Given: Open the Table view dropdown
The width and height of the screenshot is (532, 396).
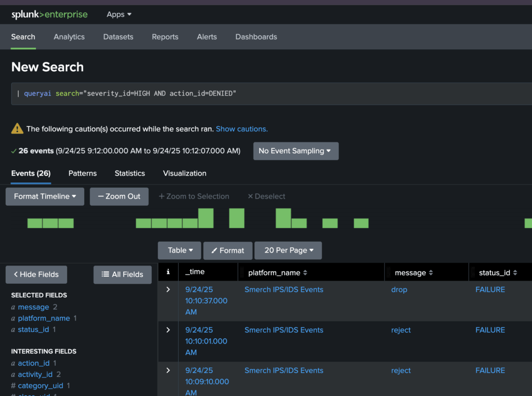Looking at the screenshot, I should (179, 250).
